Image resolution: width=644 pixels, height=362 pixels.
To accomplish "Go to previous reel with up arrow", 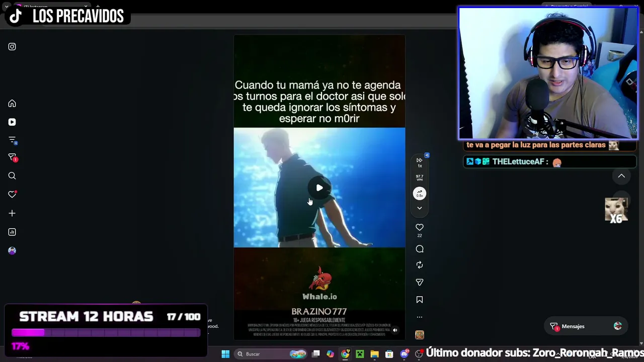I will pos(621,176).
